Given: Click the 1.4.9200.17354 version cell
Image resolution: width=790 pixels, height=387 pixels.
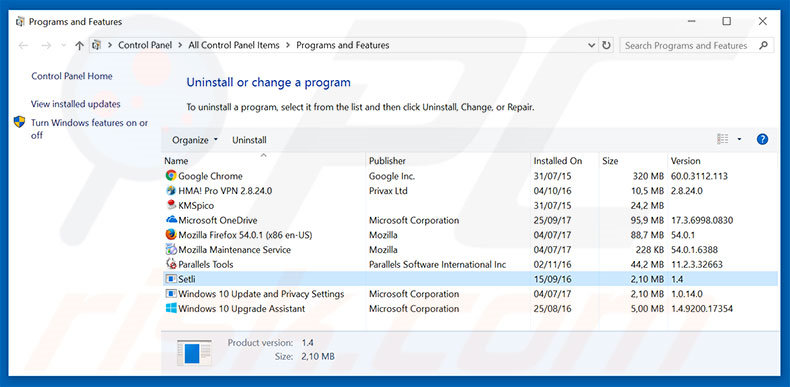Looking at the screenshot, I should 702,308.
